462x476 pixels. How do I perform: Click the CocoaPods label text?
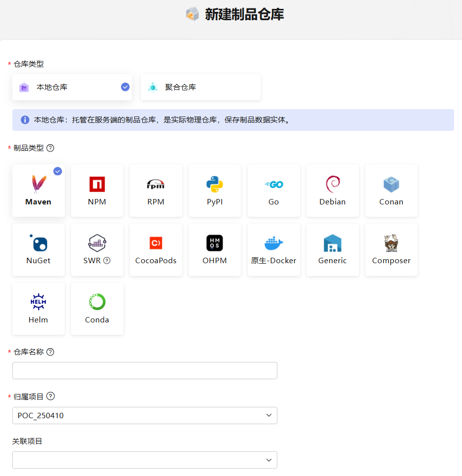coord(155,260)
